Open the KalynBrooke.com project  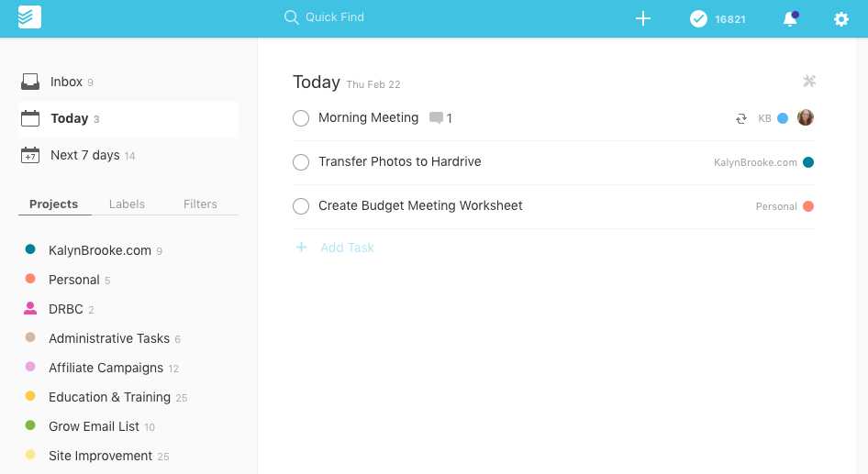pos(99,250)
